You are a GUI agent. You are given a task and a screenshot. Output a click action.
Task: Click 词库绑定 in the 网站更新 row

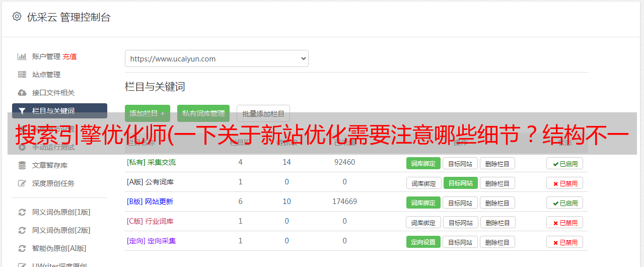(423, 203)
